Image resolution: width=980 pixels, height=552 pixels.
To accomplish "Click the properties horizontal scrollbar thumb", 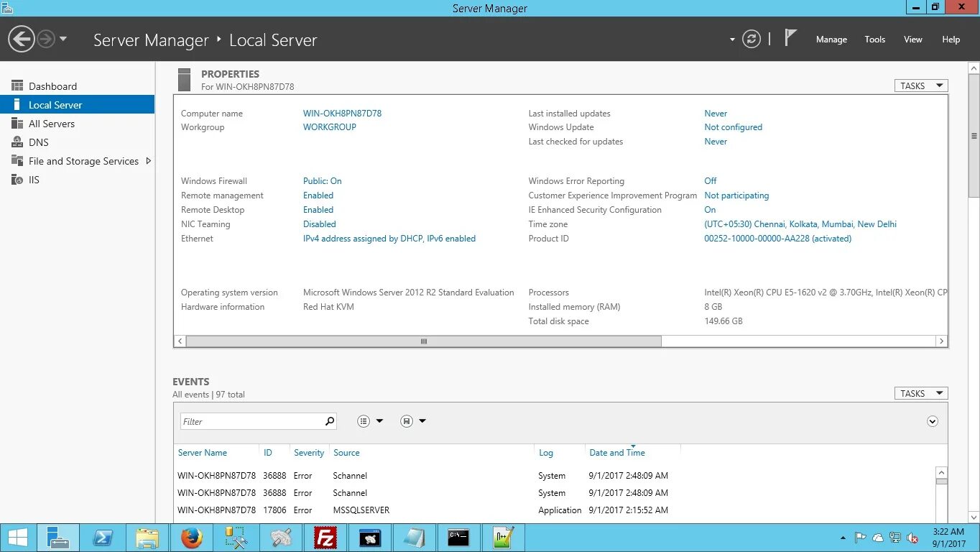I will [424, 341].
